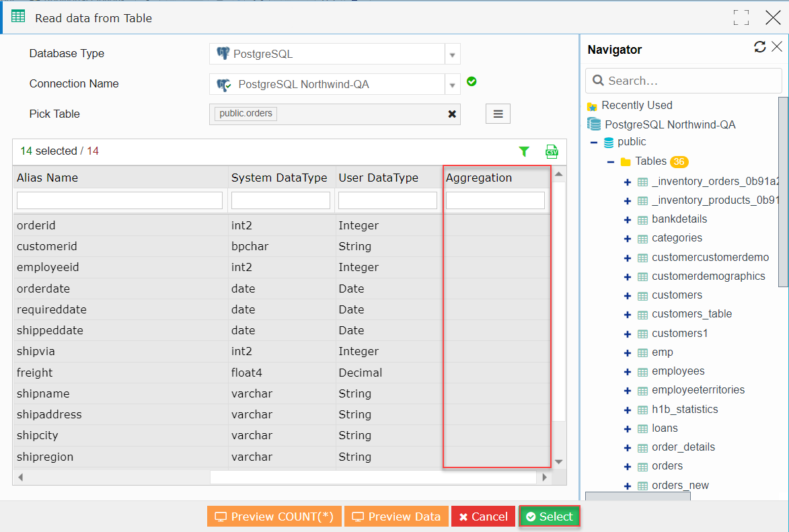The height and width of the screenshot is (532, 789).
Task: Click horizontal scroll right arrow
Action: coord(544,477)
